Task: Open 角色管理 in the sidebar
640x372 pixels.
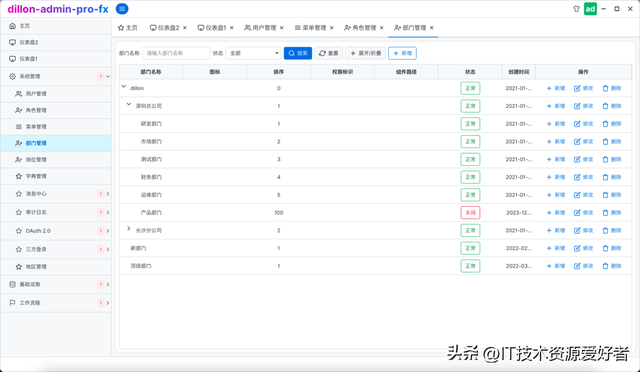Action: (x=56, y=110)
